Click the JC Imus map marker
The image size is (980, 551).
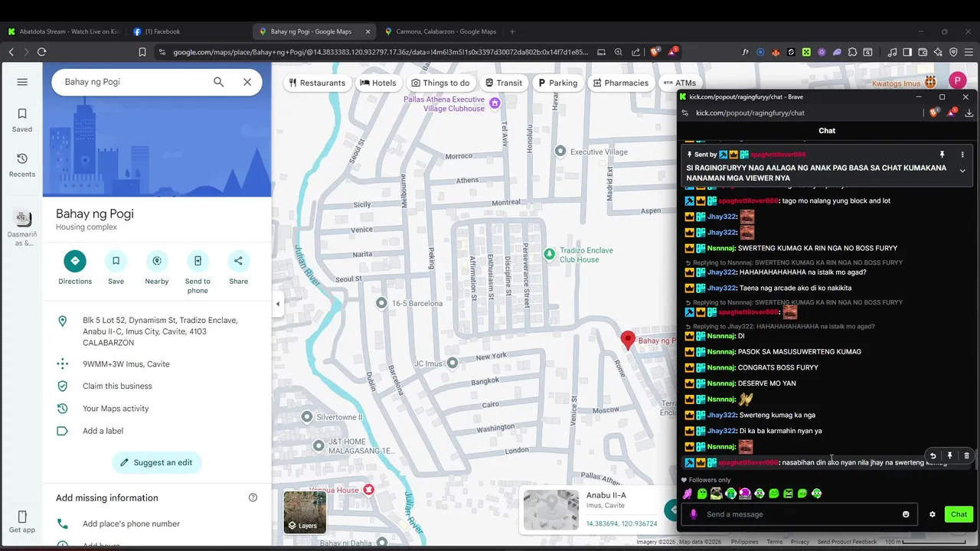click(452, 363)
